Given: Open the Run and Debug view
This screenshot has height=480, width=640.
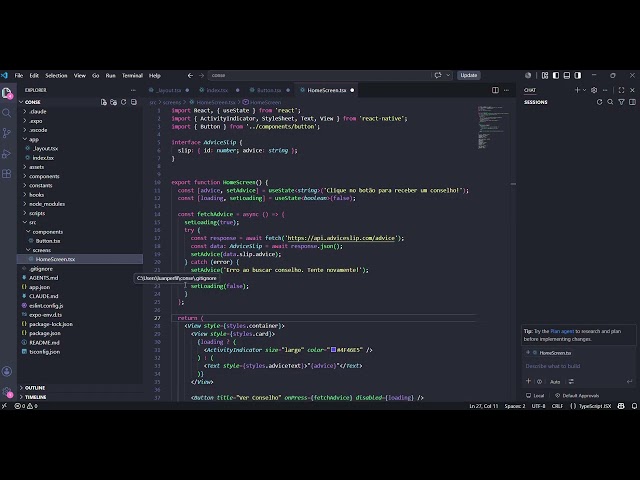Looking at the screenshot, I should [x=7, y=153].
